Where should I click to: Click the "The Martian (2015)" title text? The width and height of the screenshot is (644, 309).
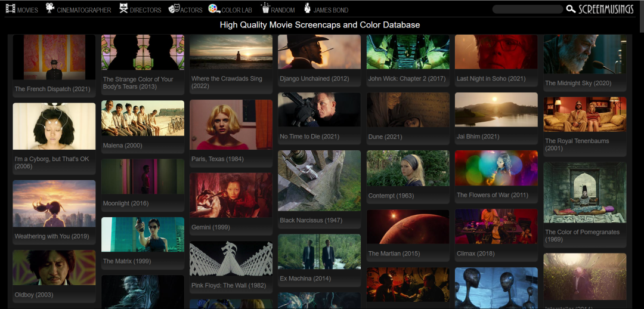(x=394, y=254)
